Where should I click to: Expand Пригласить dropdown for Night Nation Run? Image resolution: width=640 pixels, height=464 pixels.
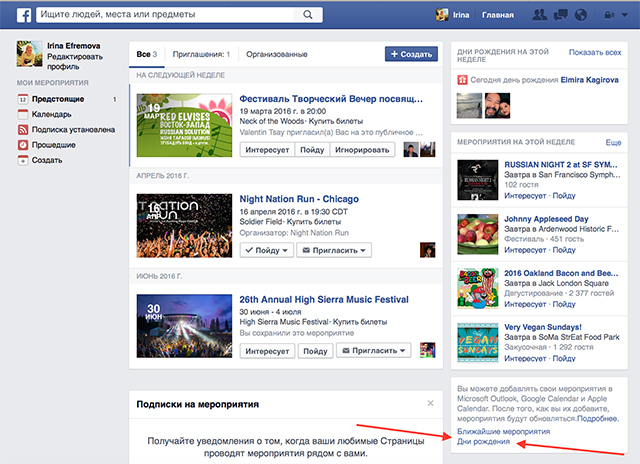pos(335,250)
